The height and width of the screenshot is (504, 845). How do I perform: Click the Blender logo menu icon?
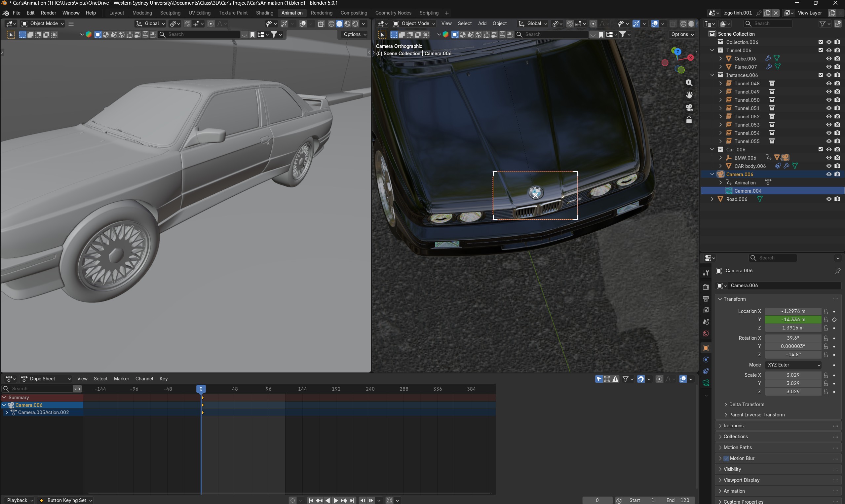(x=6, y=13)
